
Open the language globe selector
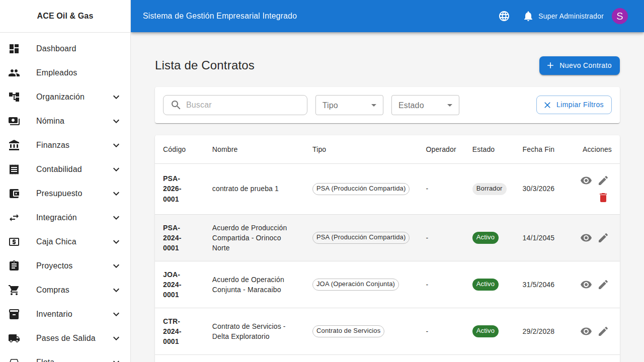pos(504,16)
